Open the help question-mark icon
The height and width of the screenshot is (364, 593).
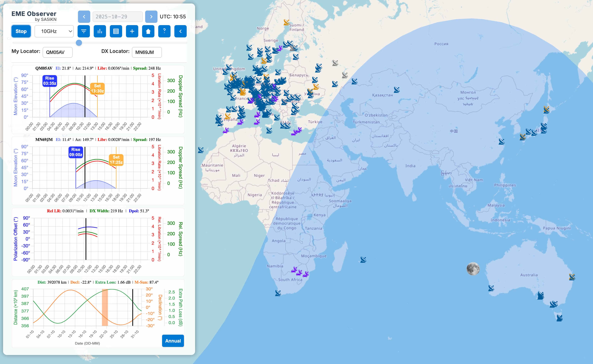click(x=164, y=31)
